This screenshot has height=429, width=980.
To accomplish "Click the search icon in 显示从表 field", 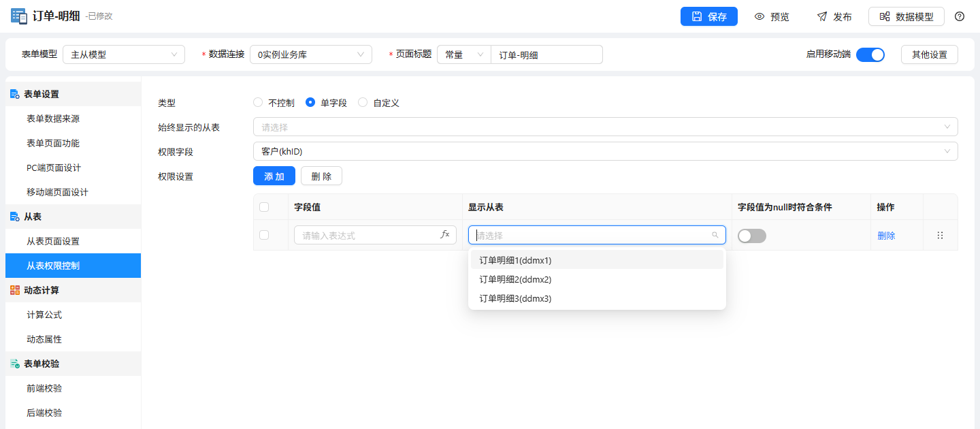I will [x=715, y=235].
